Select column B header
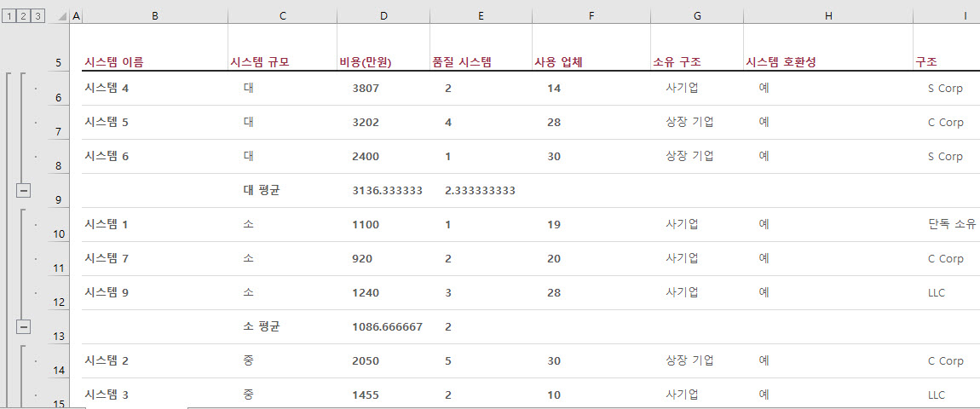This screenshot has width=980, height=409. click(155, 16)
